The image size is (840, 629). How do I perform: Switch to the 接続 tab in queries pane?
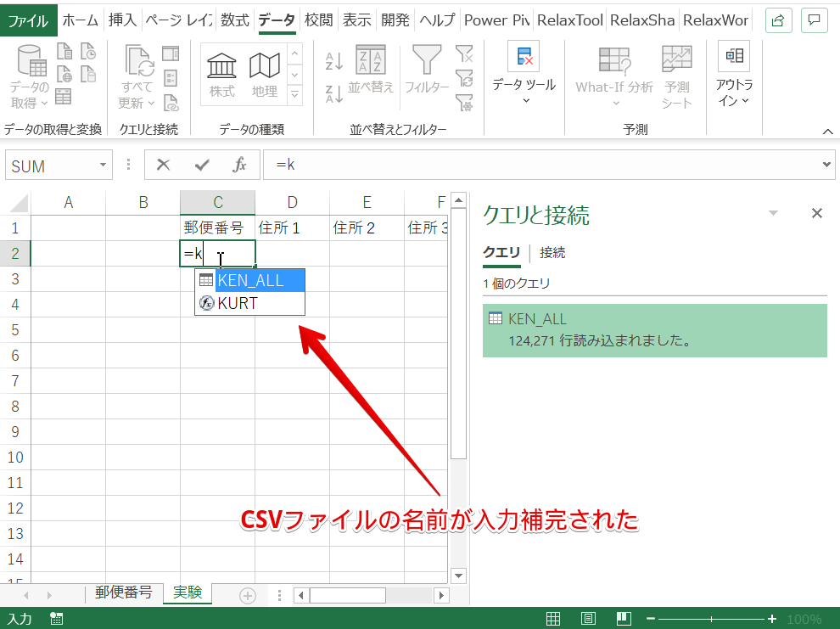pos(552,252)
